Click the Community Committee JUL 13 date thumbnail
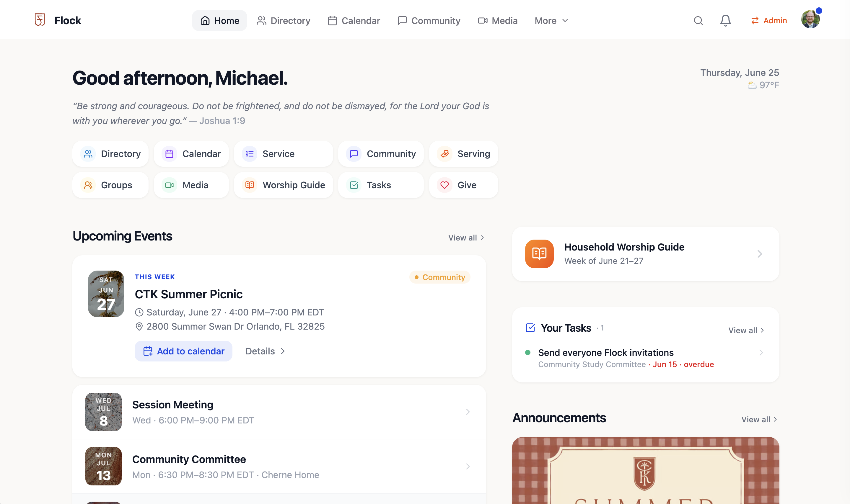Image resolution: width=850 pixels, height=504 pixels. click(103, 466)
